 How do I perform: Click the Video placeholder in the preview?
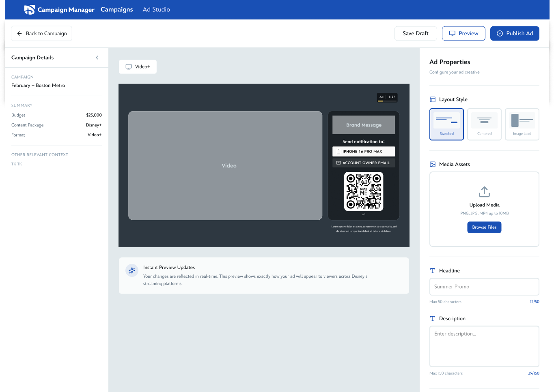pos(225,166)
